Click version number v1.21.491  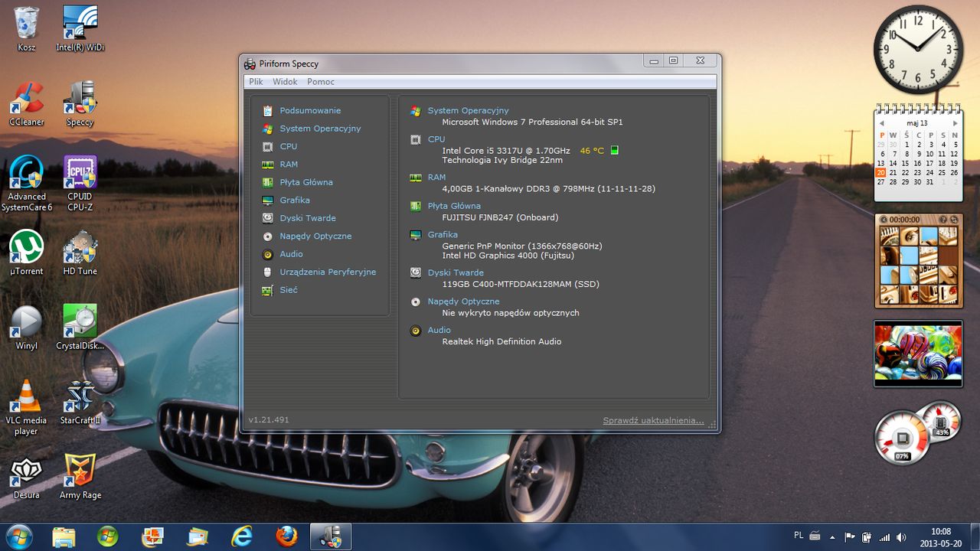269,420
